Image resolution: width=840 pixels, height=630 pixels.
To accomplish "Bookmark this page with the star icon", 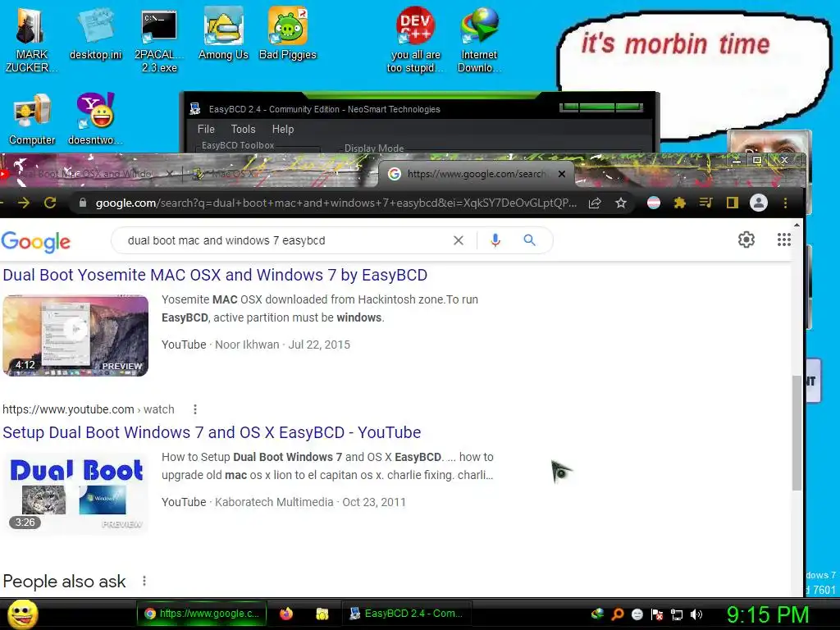I will pos(621,203).
